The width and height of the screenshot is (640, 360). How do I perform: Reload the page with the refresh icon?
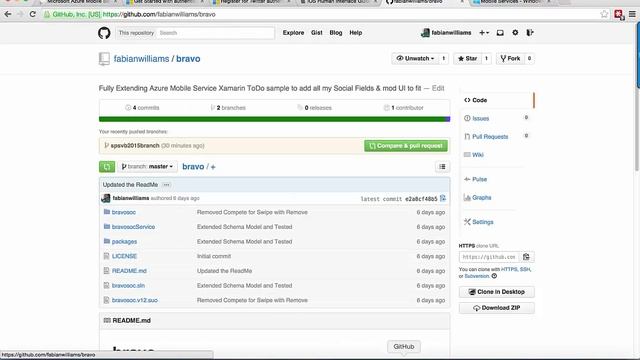pos(33,14)
